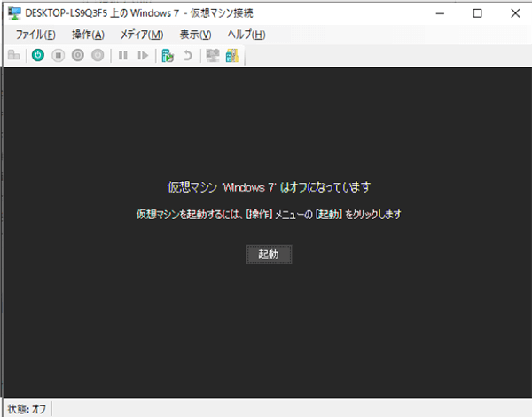The width and height of the screenshot is (532, 417).
Task: Click the Turn Off (stop) toolbar icon
Action: click(x=58, y=55)
